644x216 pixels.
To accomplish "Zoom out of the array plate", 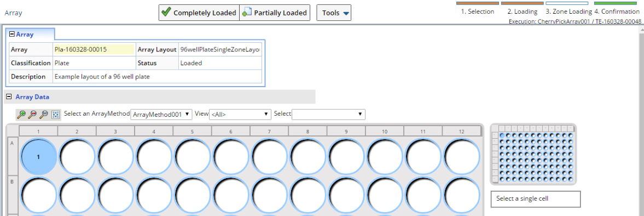I will point(33,115).
